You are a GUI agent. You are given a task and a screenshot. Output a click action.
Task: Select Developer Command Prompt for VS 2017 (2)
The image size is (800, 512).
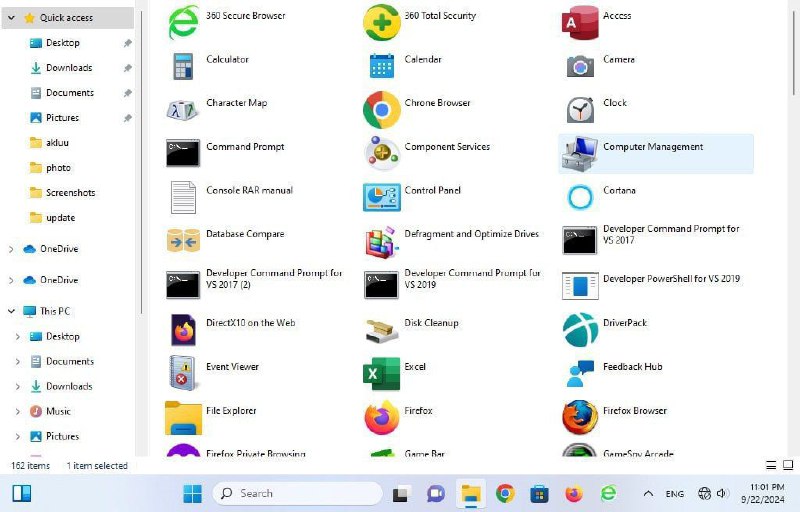click(x=254, y=285)
